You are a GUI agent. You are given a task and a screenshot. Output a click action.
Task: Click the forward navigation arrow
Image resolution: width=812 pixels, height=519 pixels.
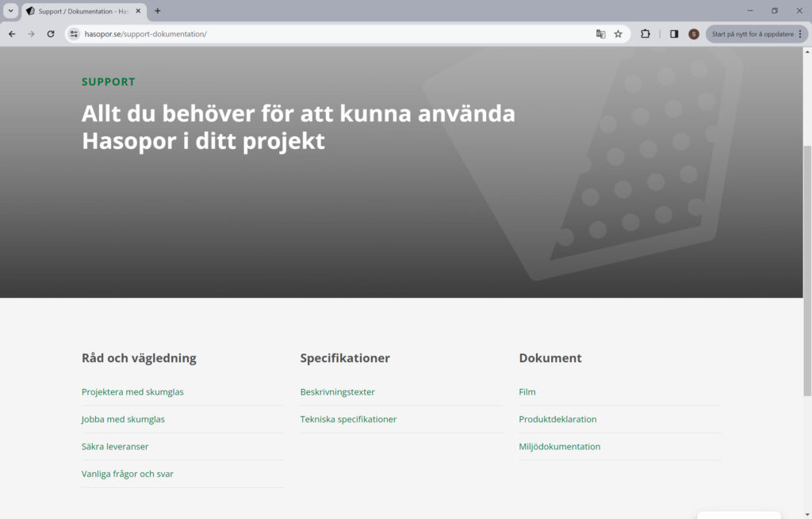coord(31,34)
